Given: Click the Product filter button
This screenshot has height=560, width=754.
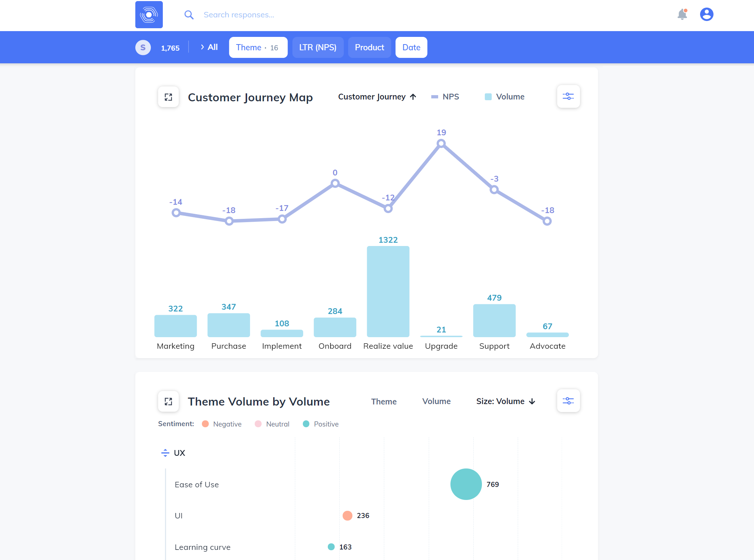Looking at the screenshot, I should tap(369, 47).
